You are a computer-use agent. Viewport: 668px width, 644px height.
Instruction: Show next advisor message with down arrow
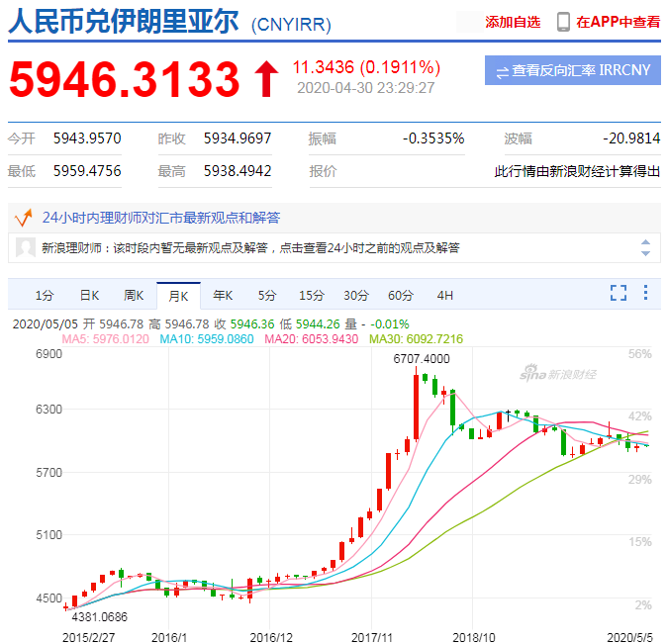(646, 253)
